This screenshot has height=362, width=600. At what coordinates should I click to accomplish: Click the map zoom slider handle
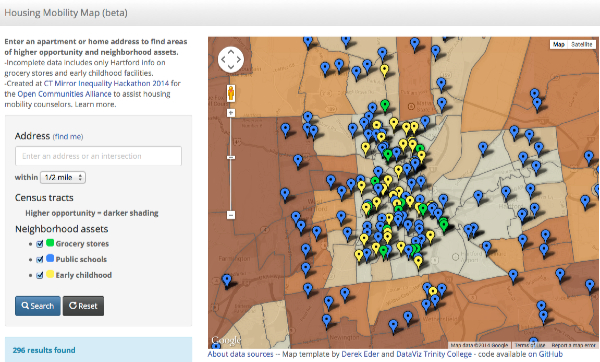[231, 158]
